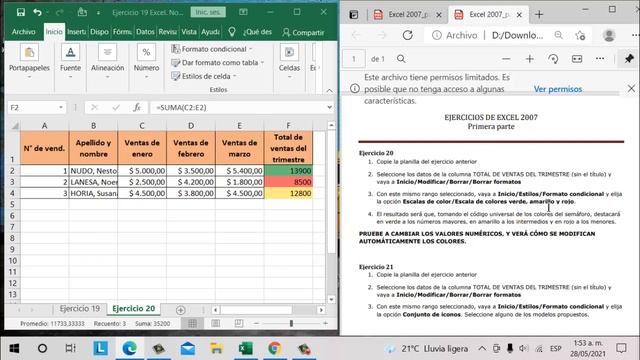Expand the Formato condicional dropdown

click(x=251, y=49)
